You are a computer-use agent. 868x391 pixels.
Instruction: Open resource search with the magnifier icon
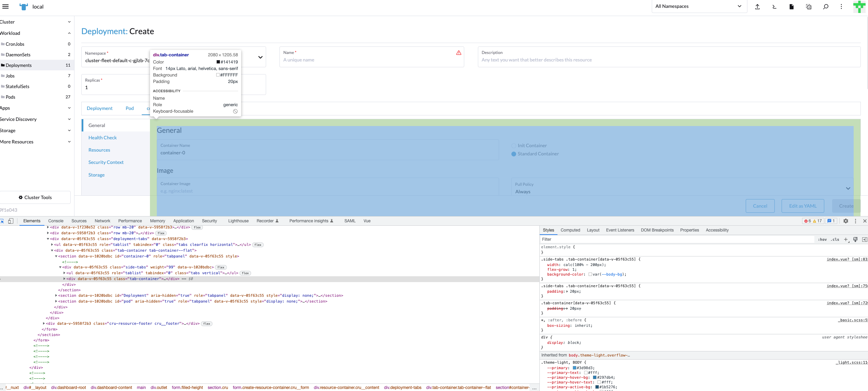[826, 6]
